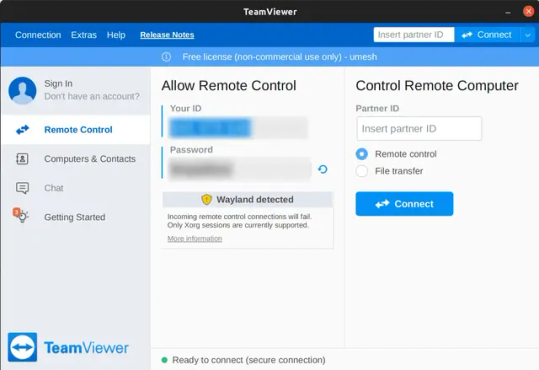This screenshot has height=370, width=539.
Task: Click the "Wayland detected" heading
Action: click(255, 199)
